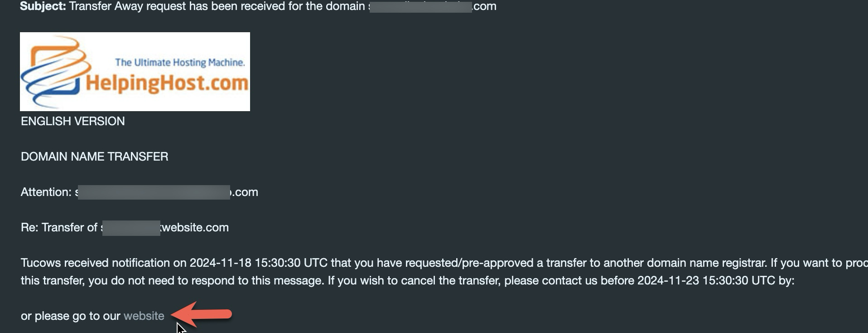Click the "ENGLISH VERSION" heading

(x=72, y=121)
